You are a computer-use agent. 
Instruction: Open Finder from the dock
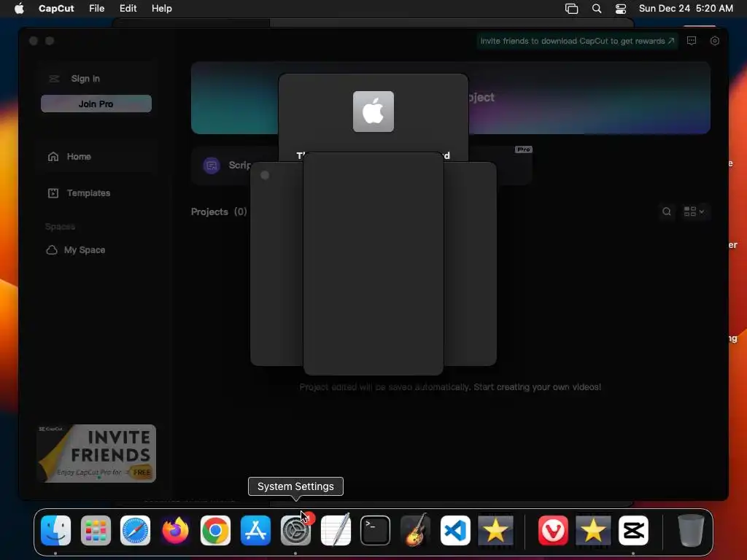pyautogui.click(x=55, y=530)
